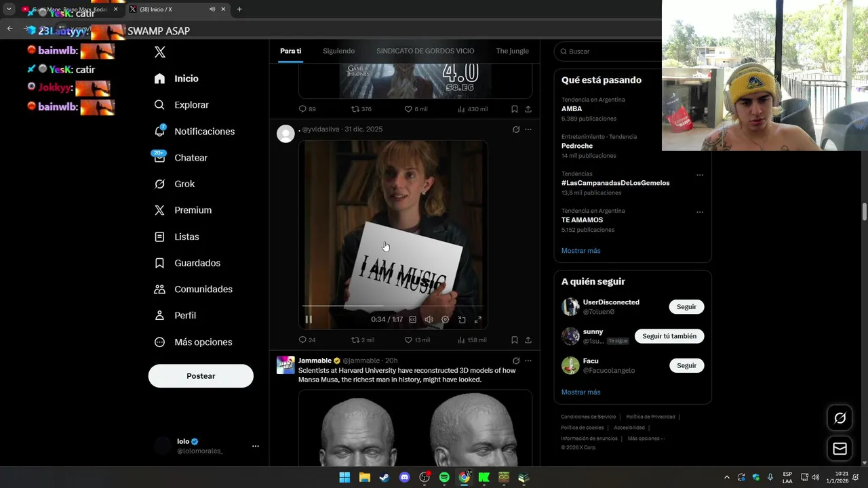Screen dimensions: 868x488
Task: Open the Chatear messages section
Action: (180, 157)
